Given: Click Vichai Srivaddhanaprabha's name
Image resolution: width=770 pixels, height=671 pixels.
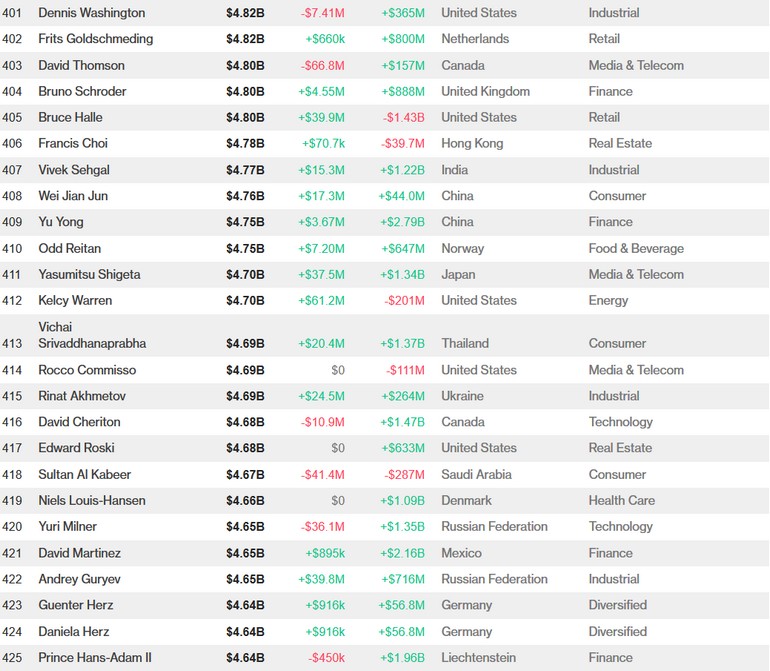Looking at the screenshot, I should (92, 335).
